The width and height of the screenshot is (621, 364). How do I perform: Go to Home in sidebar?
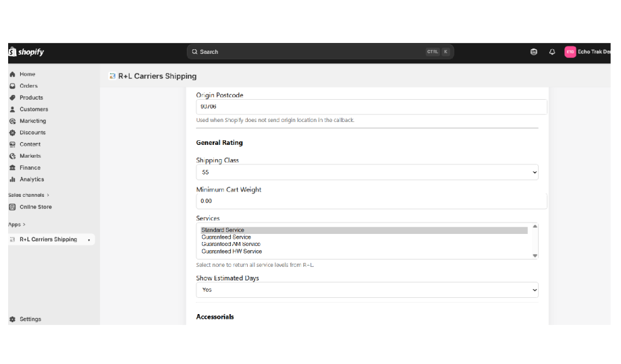[x=27, y=74]
